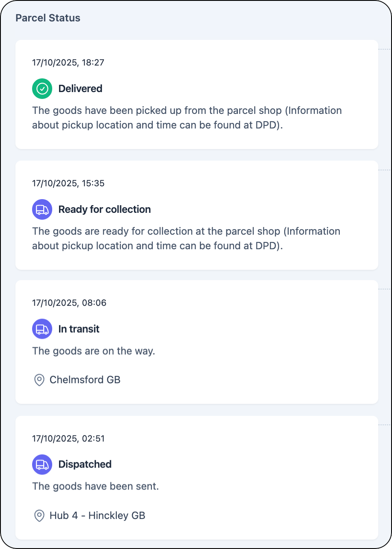The width and height of the screenshot is (392, 549).
Task: Click the Dispatched truck icon
Action: [42, 464]
